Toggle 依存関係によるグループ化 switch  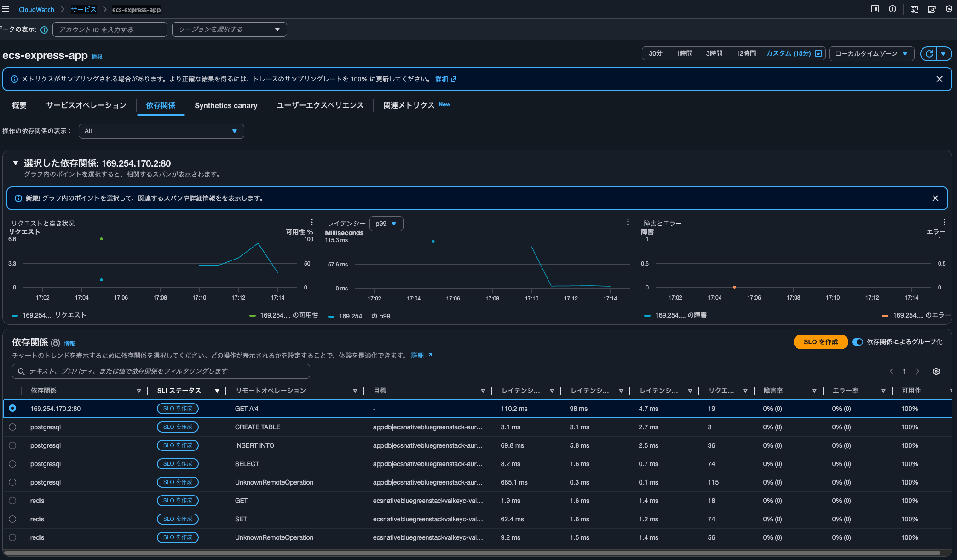(857, 342)
